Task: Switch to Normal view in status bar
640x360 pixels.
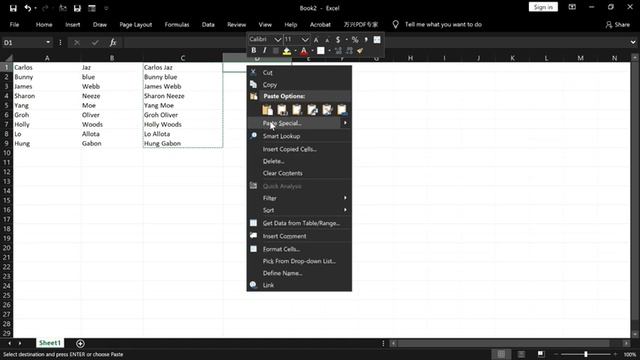Action: click(x=501, y=354)
